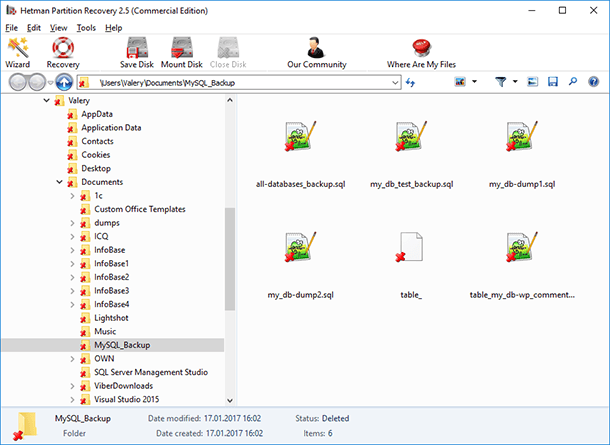Toggle the preview pane icon
This screenshot has width=610, height=445.
point(532,82)
